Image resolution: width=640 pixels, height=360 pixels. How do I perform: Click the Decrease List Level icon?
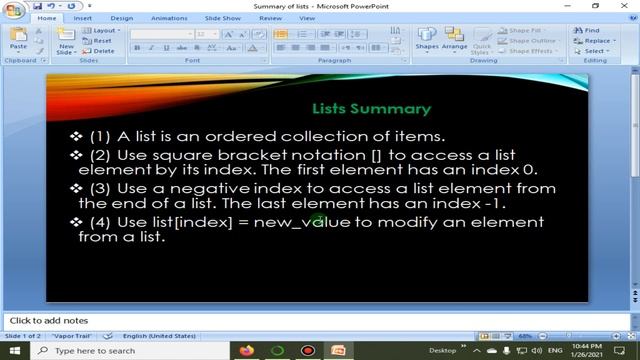pos(325,34)
